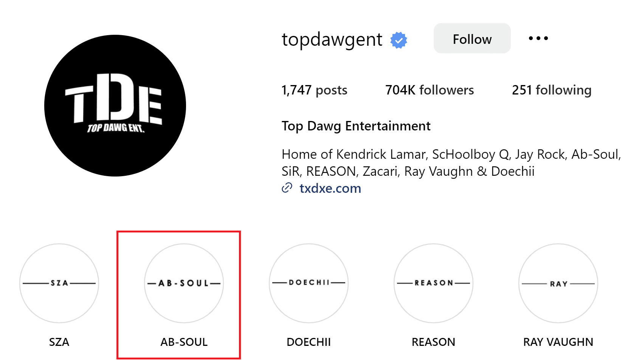
Task: Select the RAY VAUGHN label text
Action: 558,342
